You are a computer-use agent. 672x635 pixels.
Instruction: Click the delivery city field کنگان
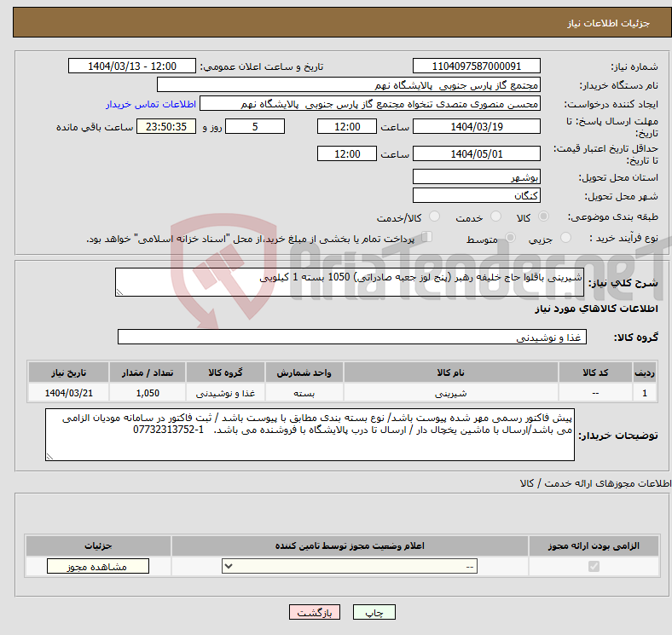pos(476,195)
